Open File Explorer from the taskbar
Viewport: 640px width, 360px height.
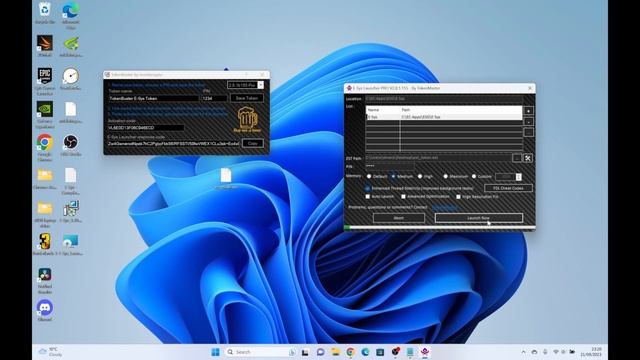[336, 352]
